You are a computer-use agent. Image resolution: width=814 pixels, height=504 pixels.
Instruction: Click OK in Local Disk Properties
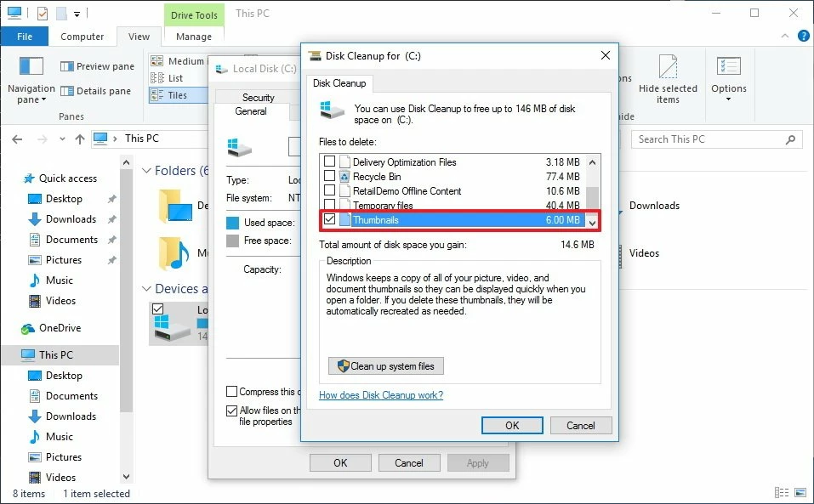[340, 463]
